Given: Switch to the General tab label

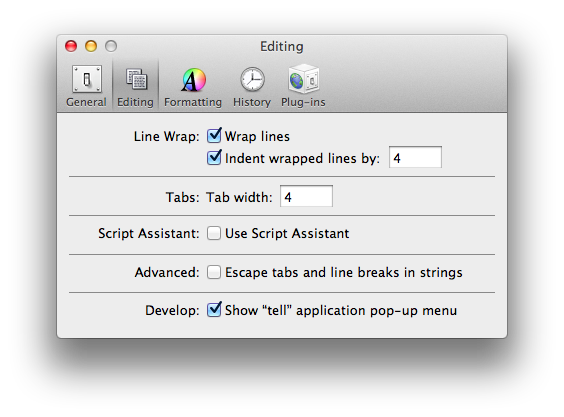Looking at the screenshot, I should tap(86, 102).
